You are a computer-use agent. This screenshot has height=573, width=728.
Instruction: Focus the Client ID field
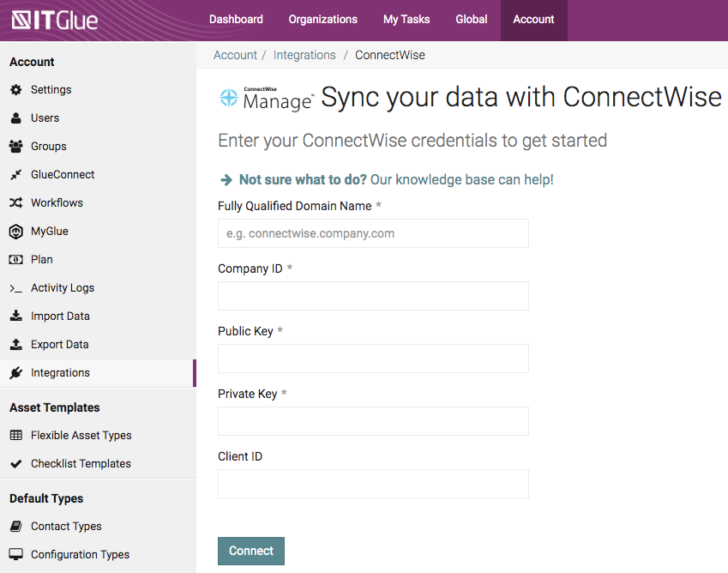(x=373, y=484)
